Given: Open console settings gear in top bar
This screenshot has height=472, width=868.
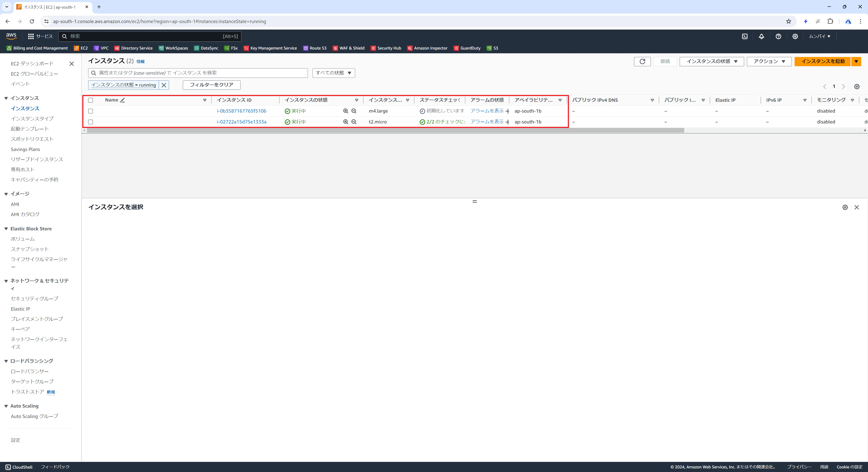Looking at the screenshot, I should point(795,36).
